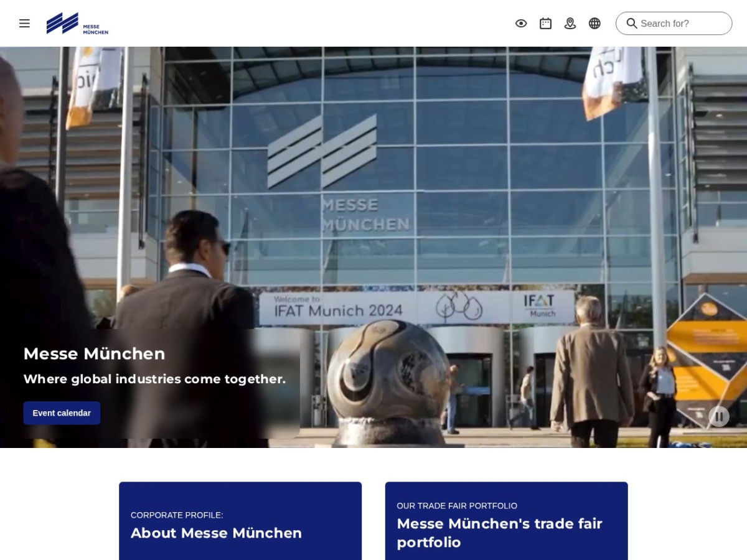Open the Event calendar button
The height and width of the screenshot is (560, 747).
(x=62, y=413)
